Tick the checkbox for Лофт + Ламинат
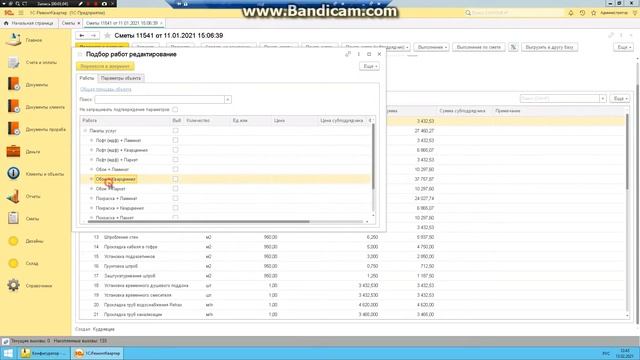Screen dimensions: 640x360 [176, 140]
